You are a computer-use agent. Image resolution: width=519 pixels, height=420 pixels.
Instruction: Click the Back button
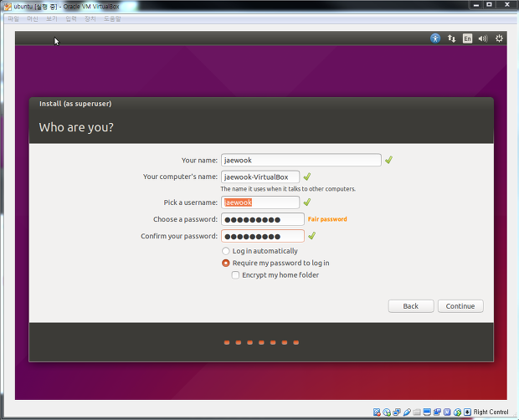point(411,306)
